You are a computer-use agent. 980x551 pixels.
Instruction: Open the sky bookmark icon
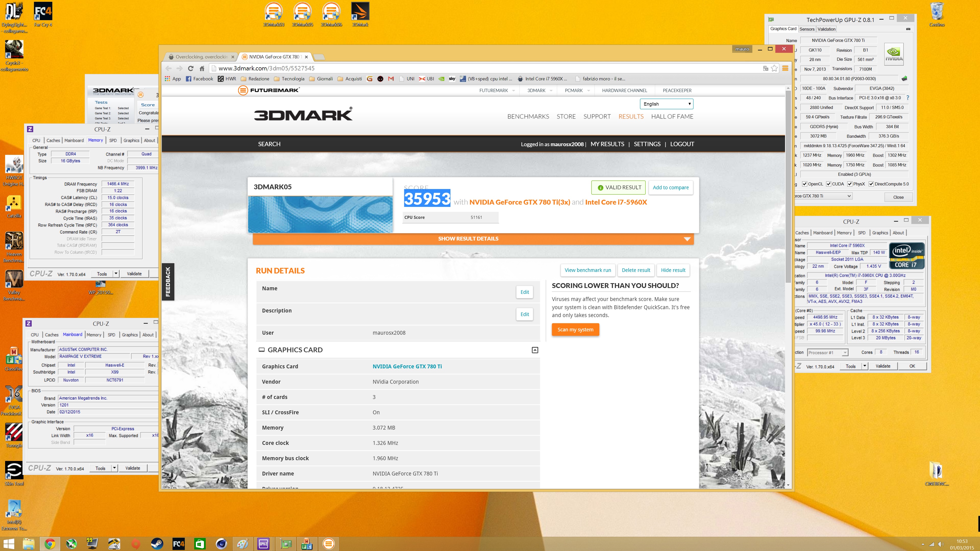[x=452, y=79]
